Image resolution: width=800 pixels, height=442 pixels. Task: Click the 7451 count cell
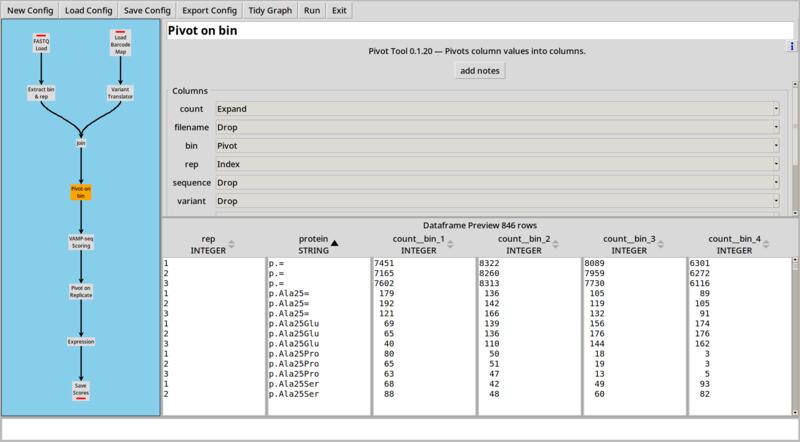click(384, 263)
